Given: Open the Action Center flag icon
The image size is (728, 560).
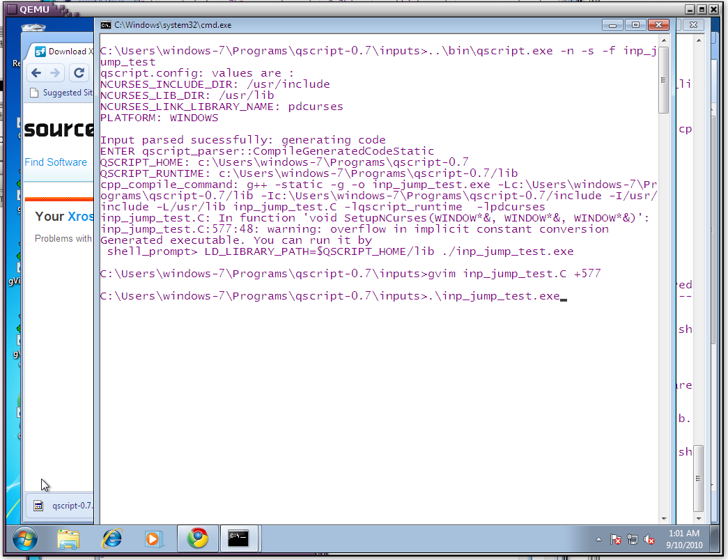Looking at the screenshot, I should 616,539.
